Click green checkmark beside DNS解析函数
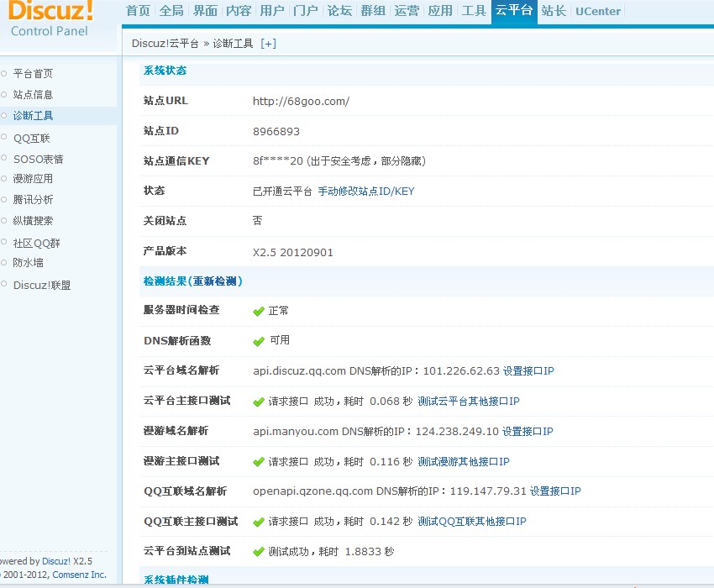 (259, 341)
